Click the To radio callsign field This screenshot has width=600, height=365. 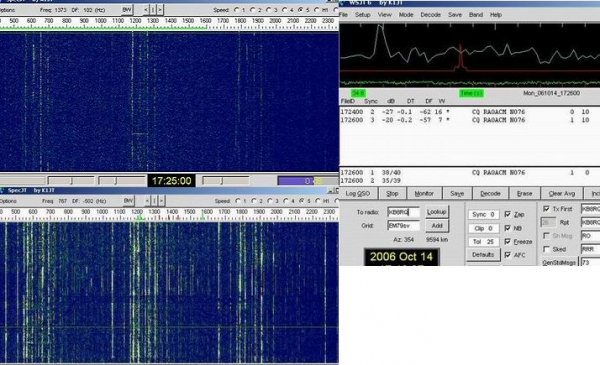coord(403,212)
